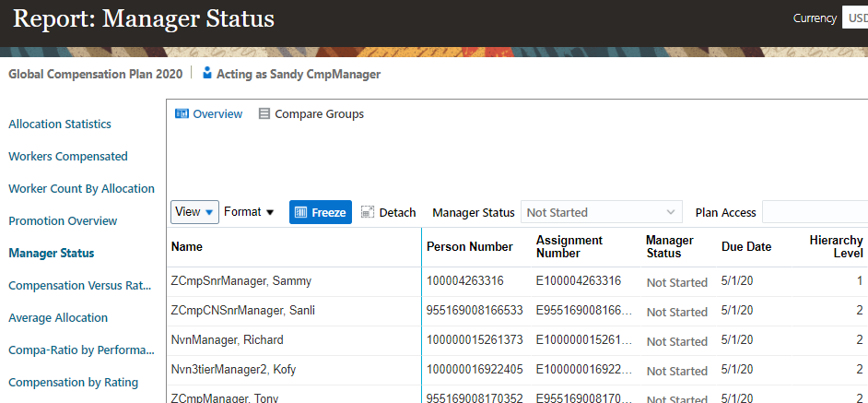The width and height of the screenshot is (868, 403).
Task: Open Workers Compensated report
Action: (x=68, y=156)
